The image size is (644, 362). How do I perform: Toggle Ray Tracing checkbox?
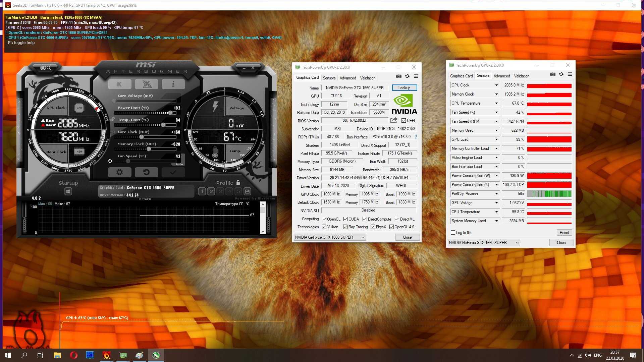pyautogui.click(x=345, y=227)
